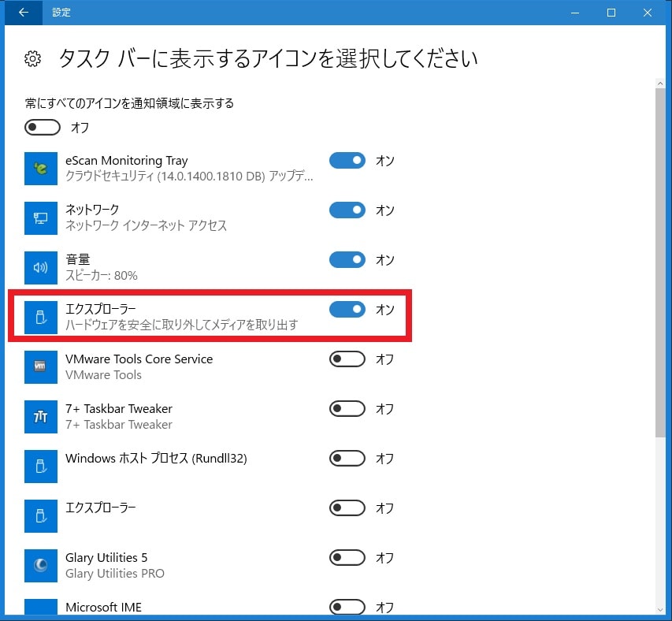Viewport: 672px width, 621px height.
Task: Click the VMware Tools Core Service label
Action: pos(139,359)
